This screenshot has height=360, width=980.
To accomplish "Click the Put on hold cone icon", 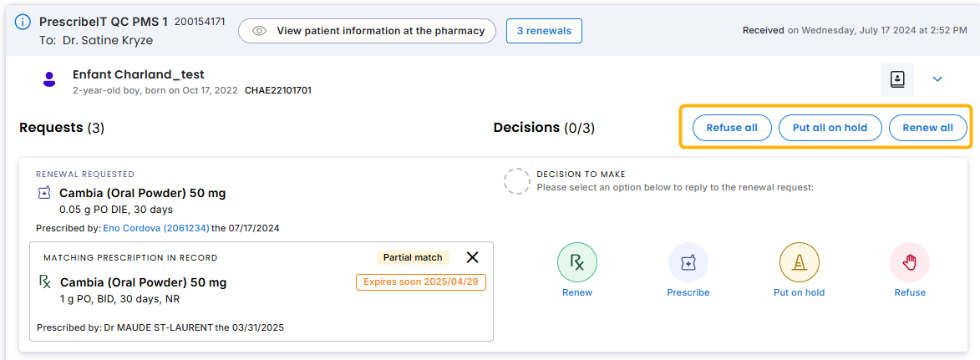I will 800,262.
